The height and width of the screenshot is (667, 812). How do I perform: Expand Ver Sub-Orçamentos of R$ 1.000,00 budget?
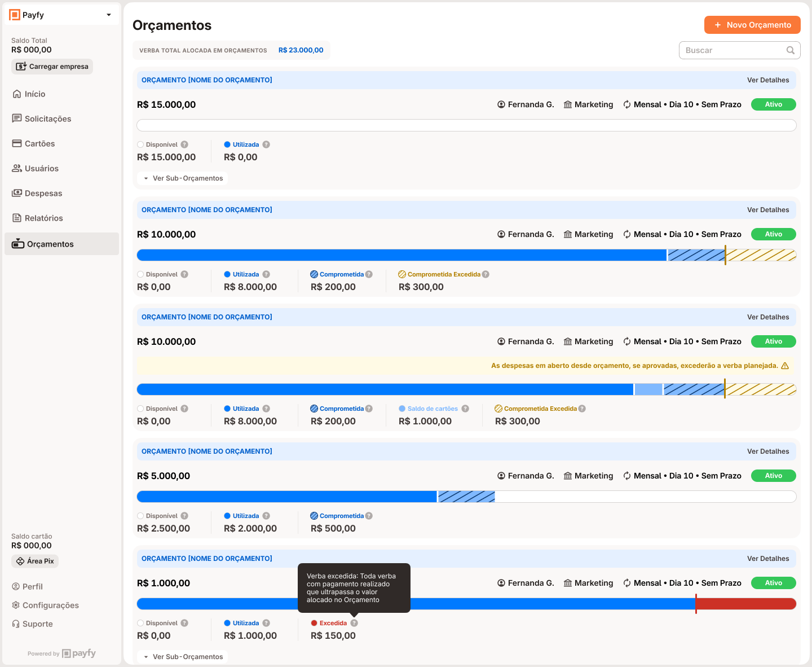[183, 657]
